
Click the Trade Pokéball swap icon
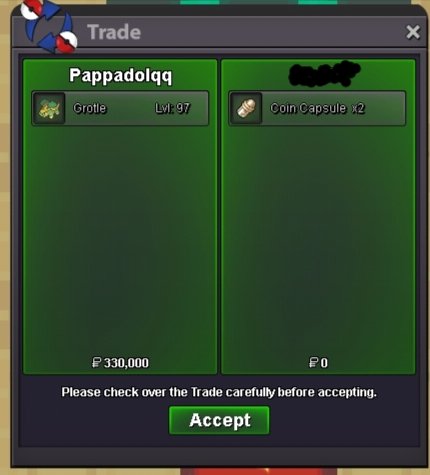point(49,27)
